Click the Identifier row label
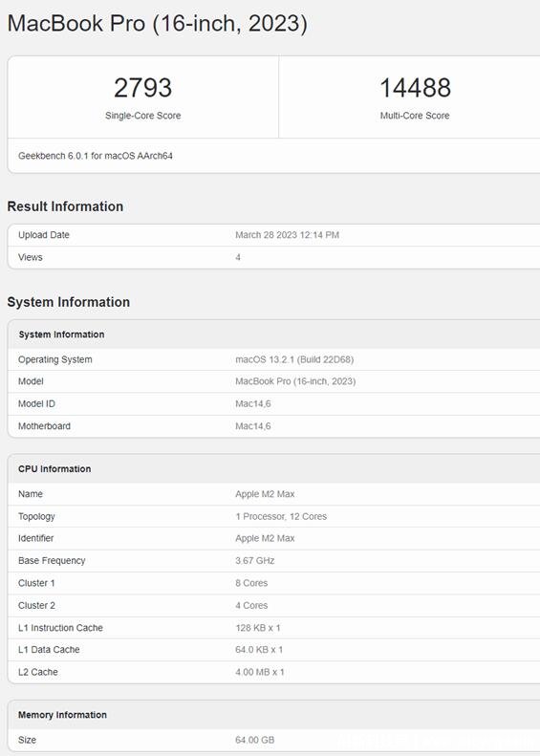540x756 pixels. coord(35,538)
